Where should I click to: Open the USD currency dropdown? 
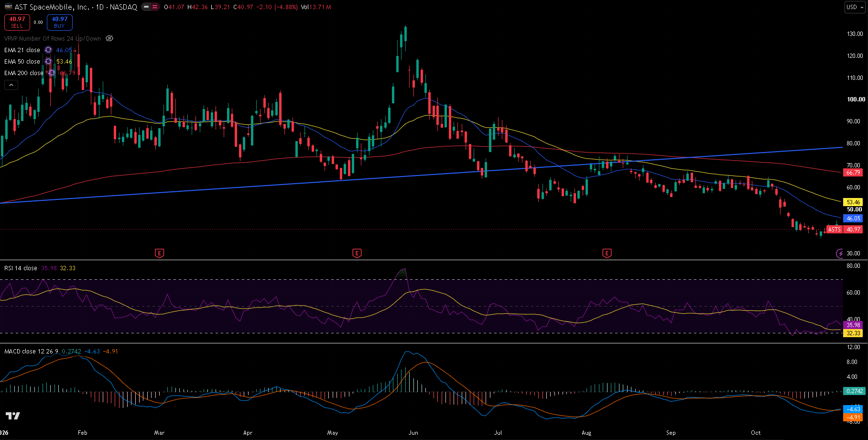click(x=855, y=7)
